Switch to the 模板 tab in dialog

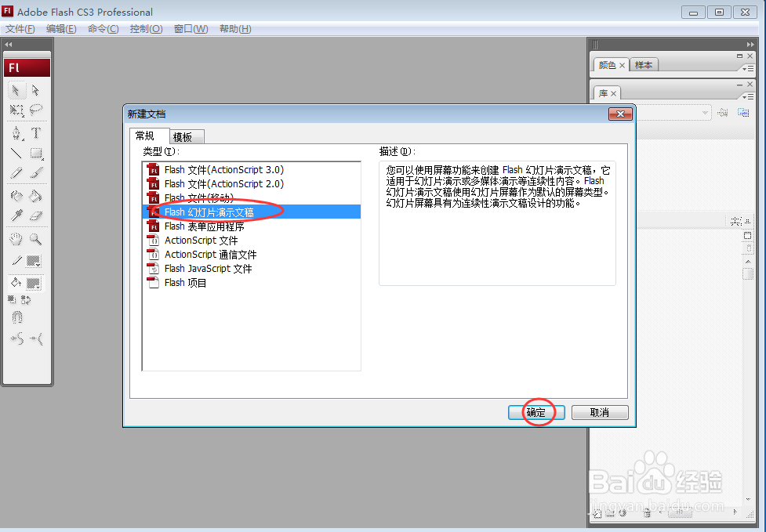click(x=186, y=137)
